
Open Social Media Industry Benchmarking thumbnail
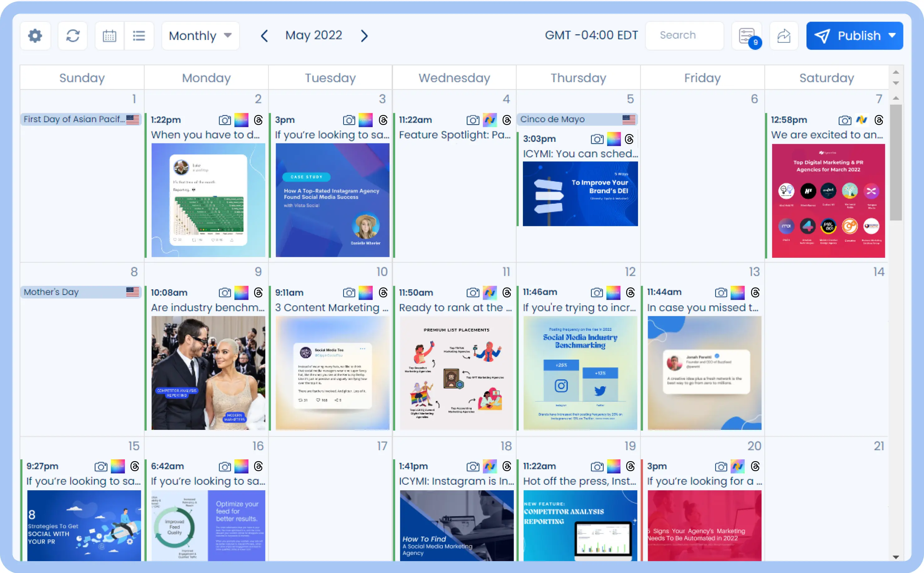(x=580, y=373)
